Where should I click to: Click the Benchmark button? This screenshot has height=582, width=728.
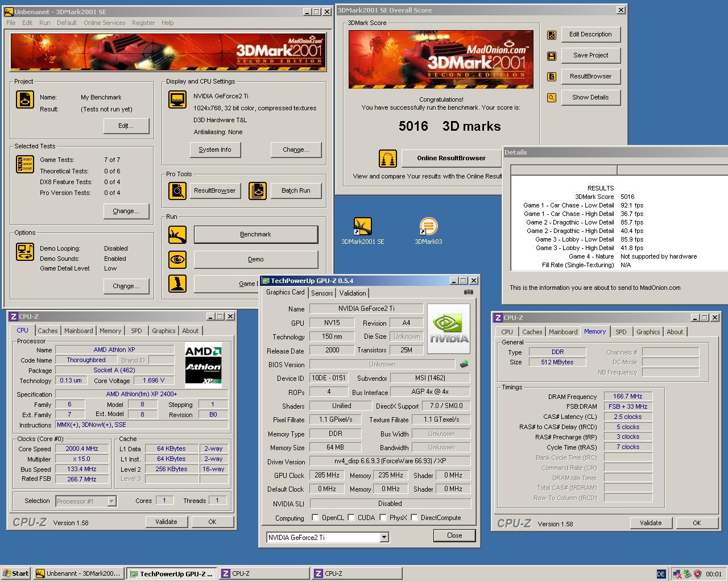pyautogui.click(x=256, y=234)
